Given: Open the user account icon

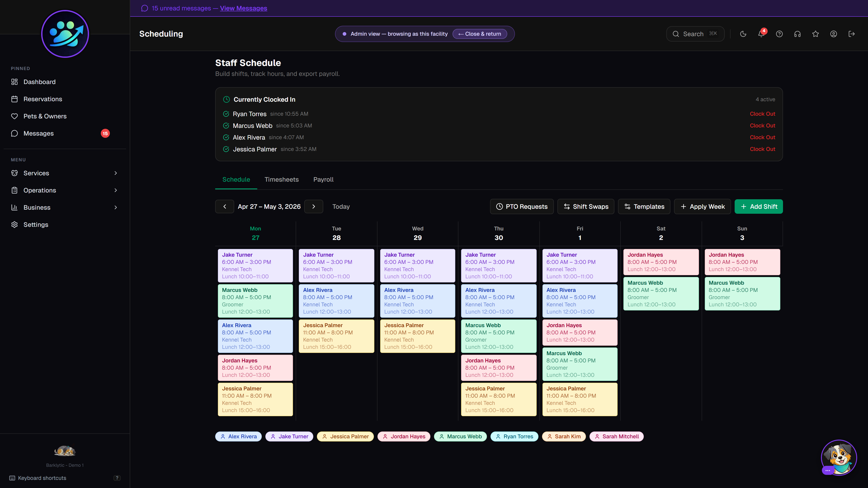Looking at the screenshot, I should (x=834, y=34).
